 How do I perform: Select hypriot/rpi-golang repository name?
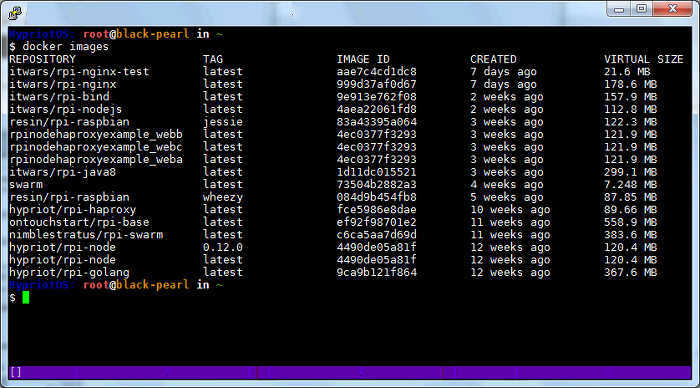[69, 272]
